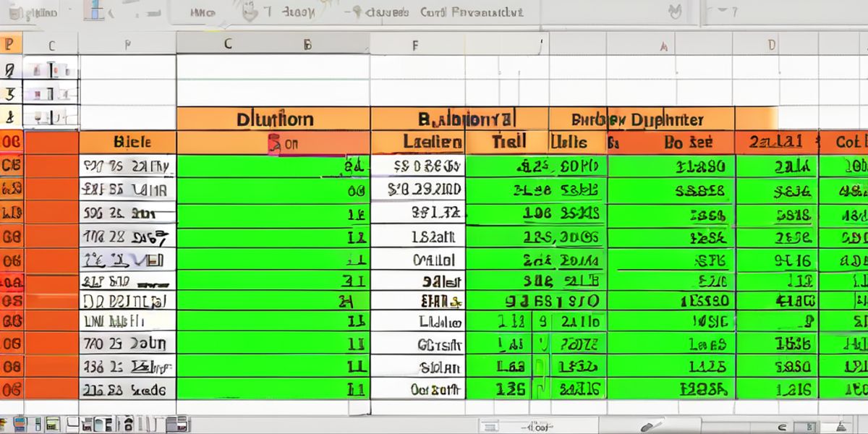Image resolution: width=868 pixels, height=434 pixels.
Task: Click the "Laelien" heading cell
Action: pyautogui.click(x=417, y=142)
